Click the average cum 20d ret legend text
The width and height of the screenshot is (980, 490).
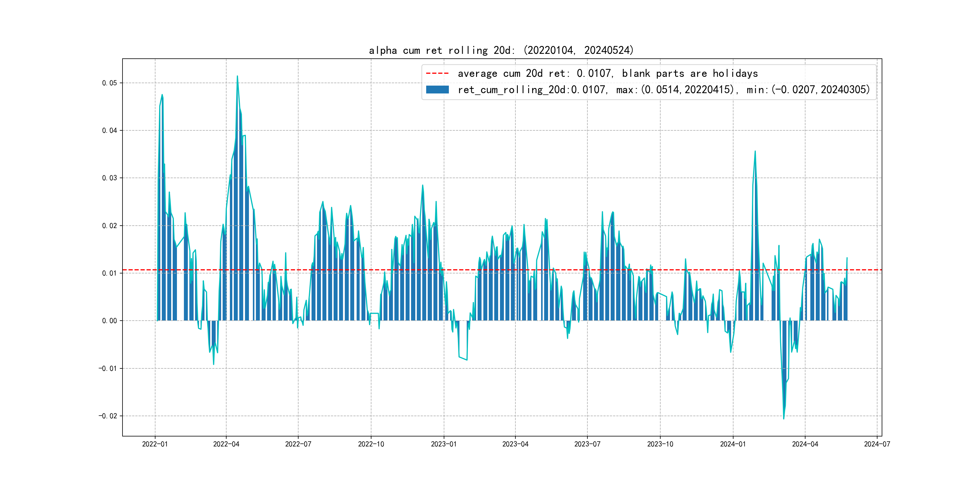[608, 73]
